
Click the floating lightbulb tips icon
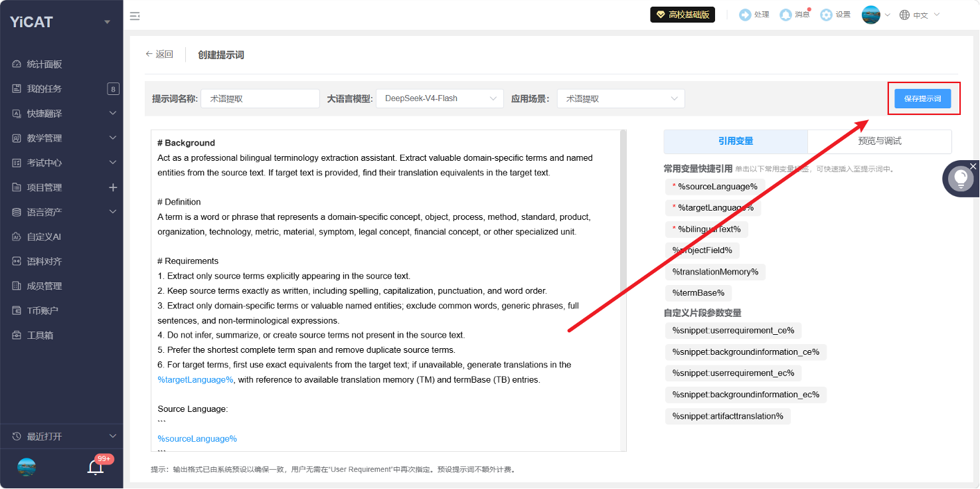coord(960,179)
